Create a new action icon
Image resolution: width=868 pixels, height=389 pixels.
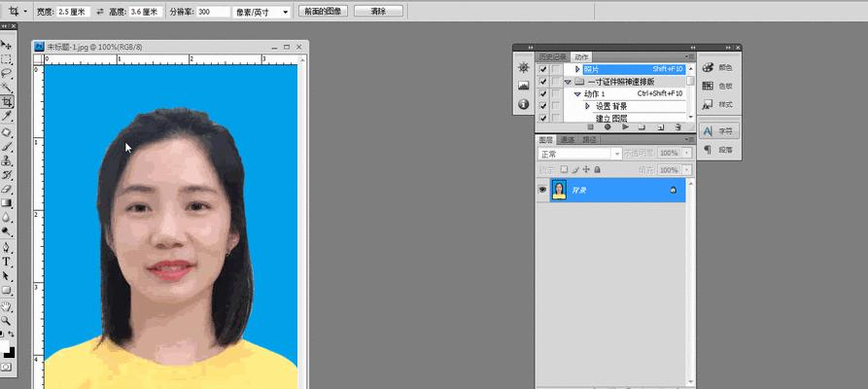[660, 126]
